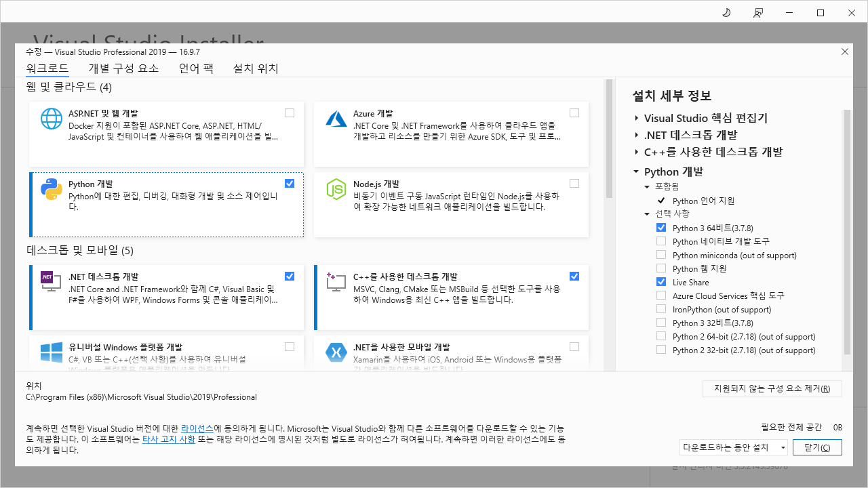Uncheck the Live Share option
Viewport: 868px width, 488px height.
pyautogui.click(x=661, y=282)
